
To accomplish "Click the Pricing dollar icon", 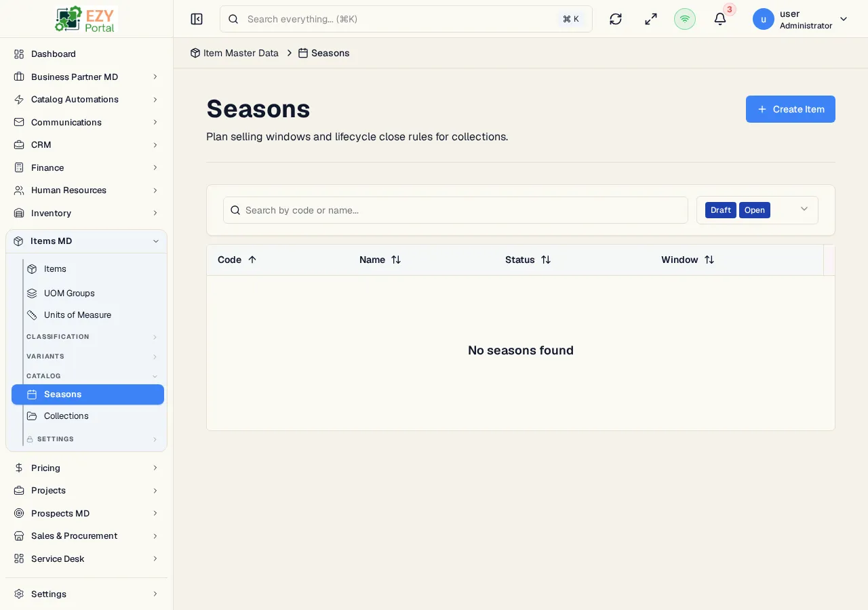I will [19, 468].
